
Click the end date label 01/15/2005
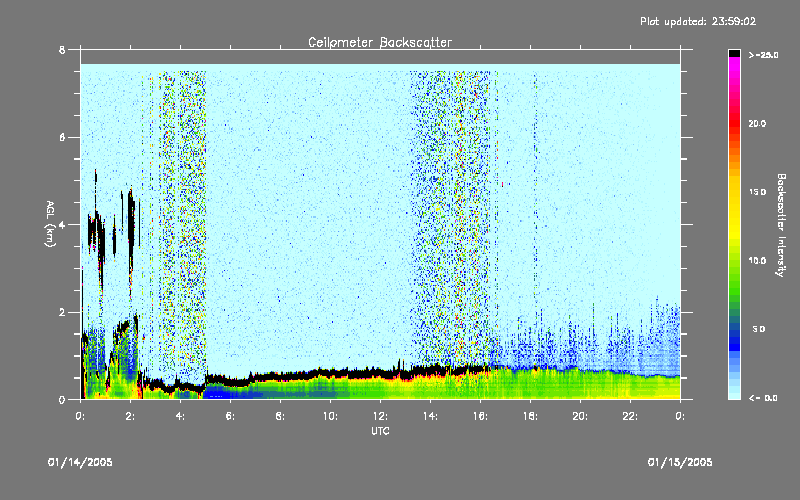[680, 462]
